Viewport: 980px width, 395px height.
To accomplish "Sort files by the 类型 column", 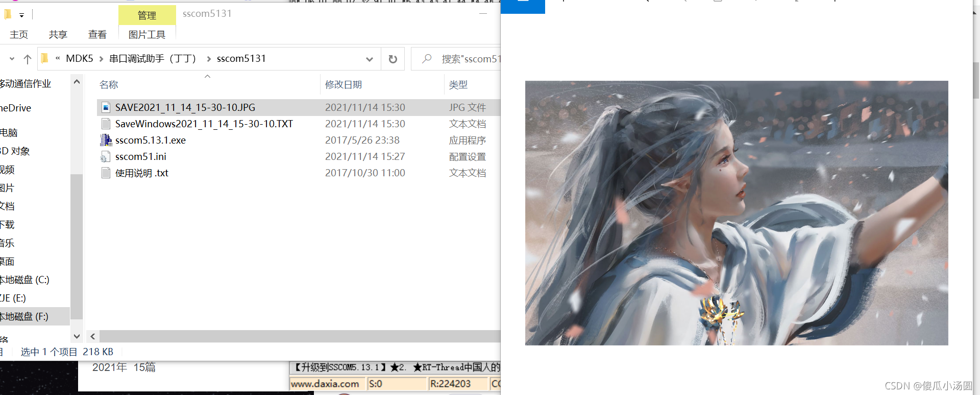I will coord(458,85).
